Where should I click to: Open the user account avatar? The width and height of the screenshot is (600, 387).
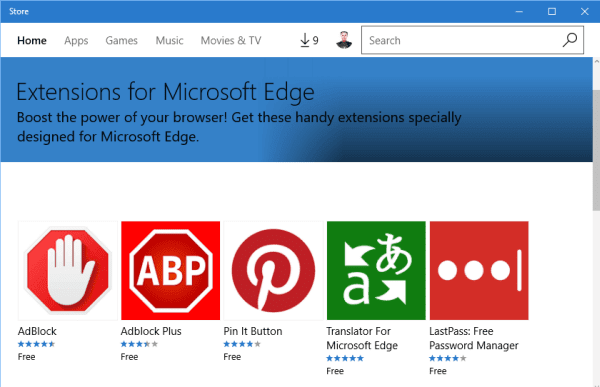(x=344, y=40)
